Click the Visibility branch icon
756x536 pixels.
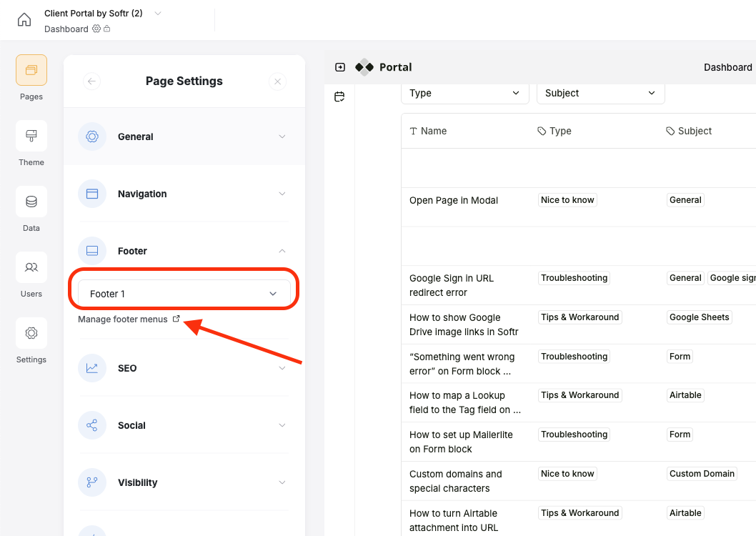(92, 482)
